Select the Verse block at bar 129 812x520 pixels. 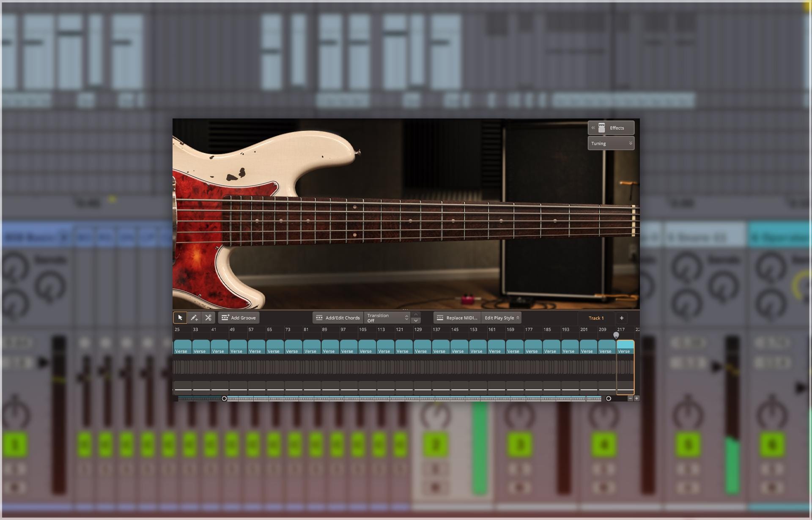point(422,347)
